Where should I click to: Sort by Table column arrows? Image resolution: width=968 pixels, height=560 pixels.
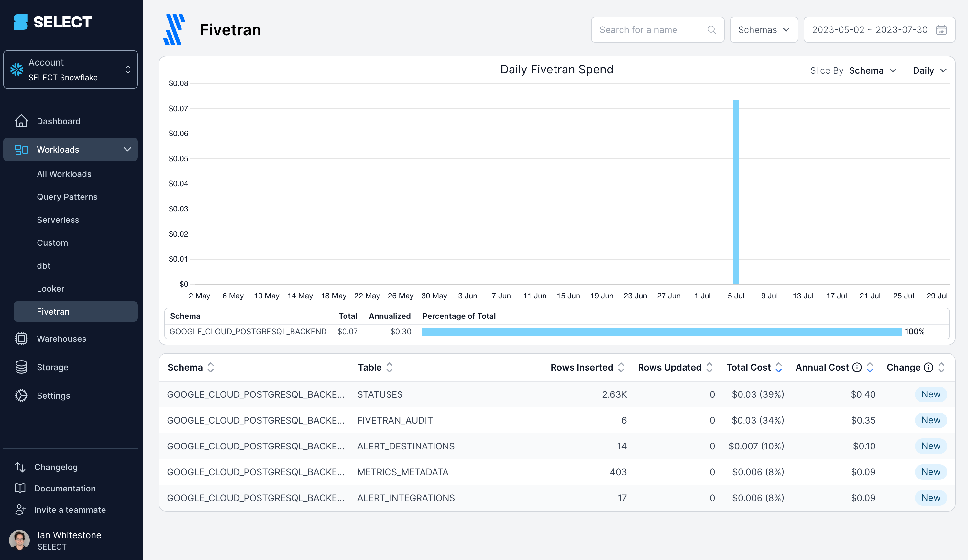(x=390, y=367)
